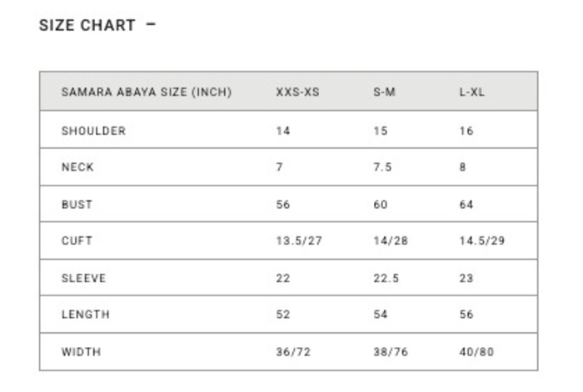Click cuft value 13.5/27
583x392 pixels.
[298, 241]
